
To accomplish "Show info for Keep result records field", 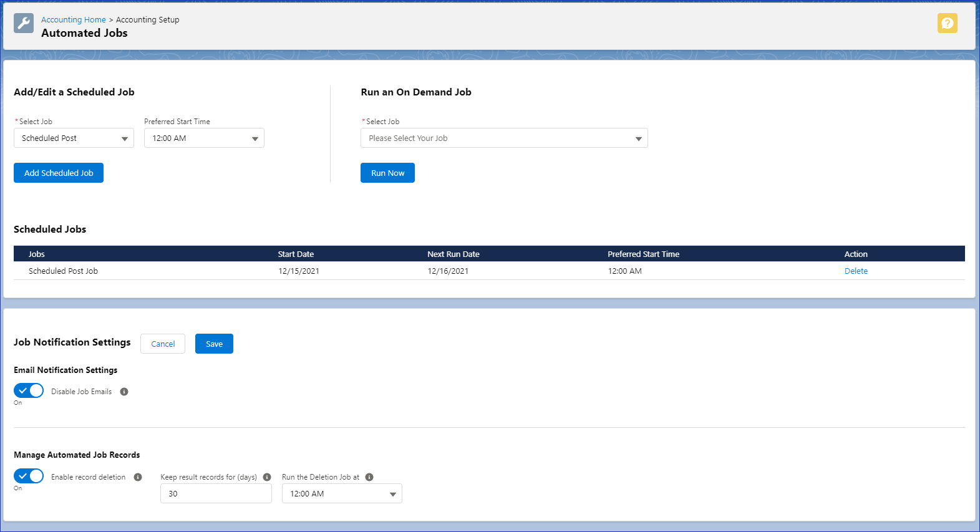I will [267, 477].
